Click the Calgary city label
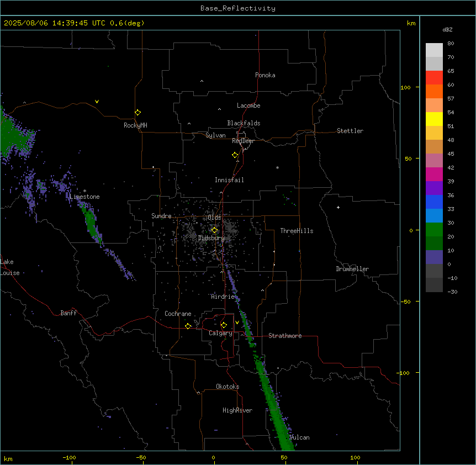 220,333
